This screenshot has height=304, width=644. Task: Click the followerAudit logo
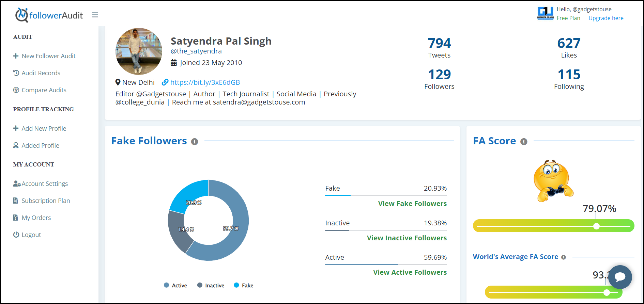coord(49,15)
